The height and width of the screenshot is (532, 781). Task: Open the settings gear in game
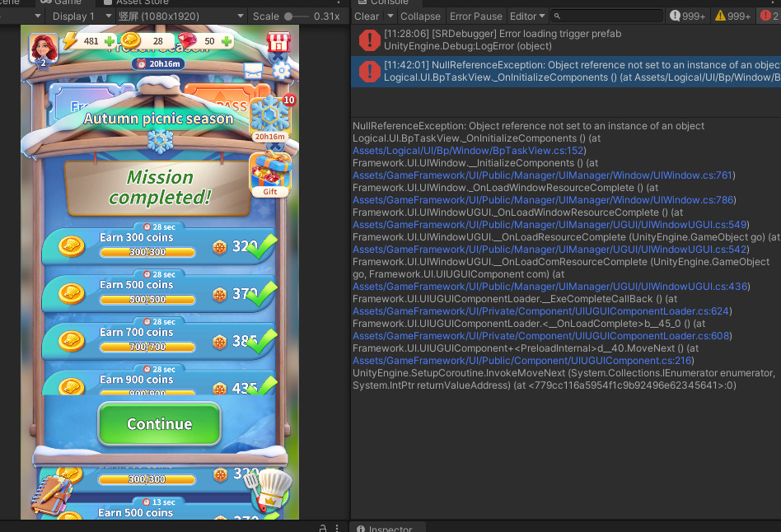281,71
